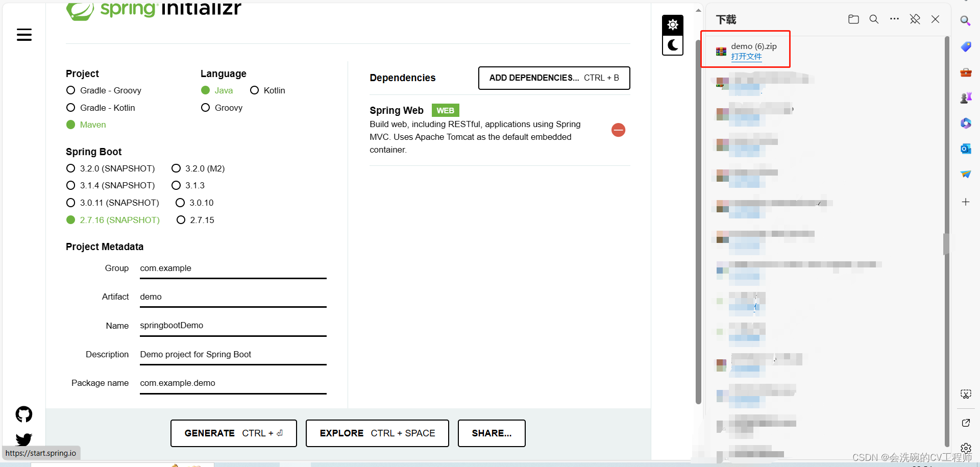Viewport: 980px width, 467px height.
Task: Select Spring Boot 3.1.4 (SNAPSHOT)
Action: [x=110, y=185]
